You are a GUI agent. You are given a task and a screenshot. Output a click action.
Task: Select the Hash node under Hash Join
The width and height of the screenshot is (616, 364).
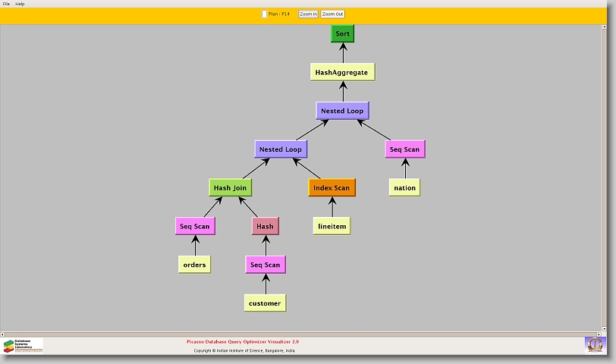pyautogui.click(x=265, y=226)
